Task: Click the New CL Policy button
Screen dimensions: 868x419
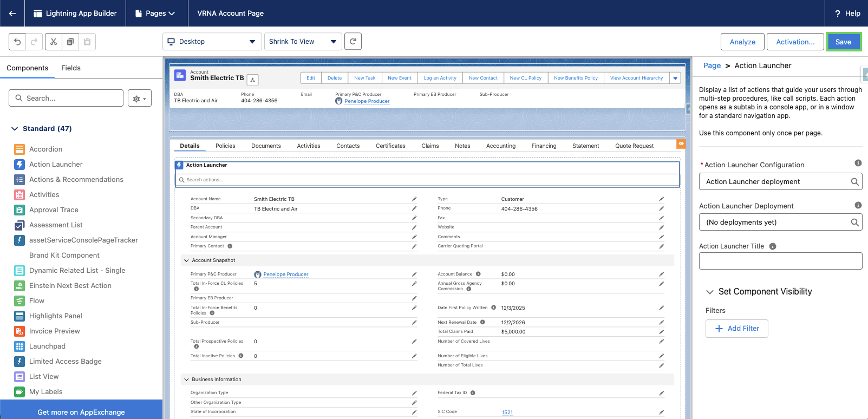Action: click(526, 78)
